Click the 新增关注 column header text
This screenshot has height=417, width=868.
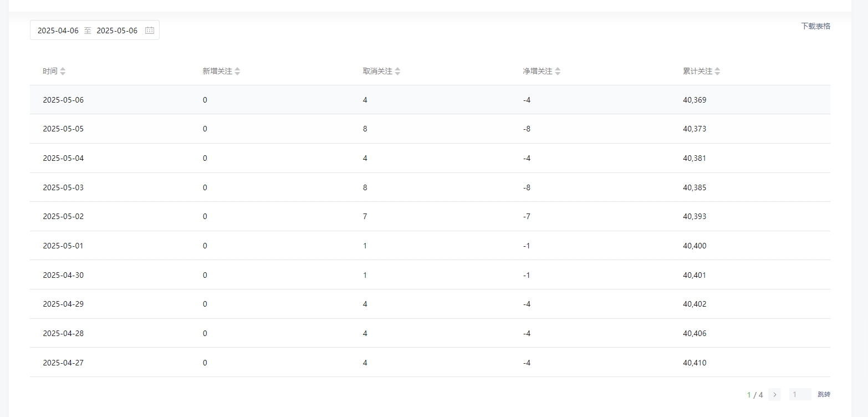pyautogui.click(x=217, y=72)
